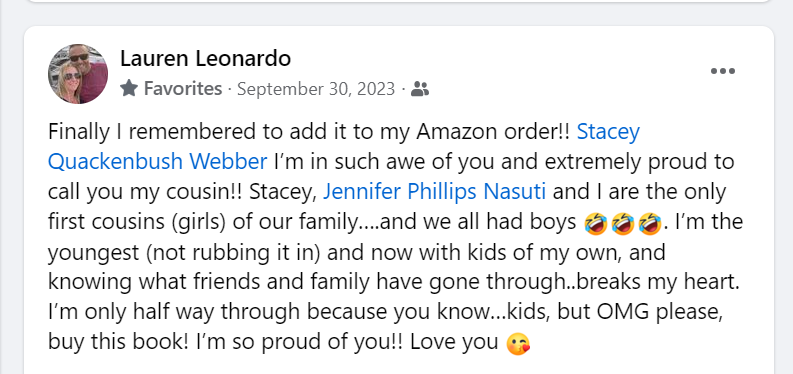Click the Quackenbush Webber tagged name
The width and height of the screenshot is (793, 374).
click(x=158, y=162)
